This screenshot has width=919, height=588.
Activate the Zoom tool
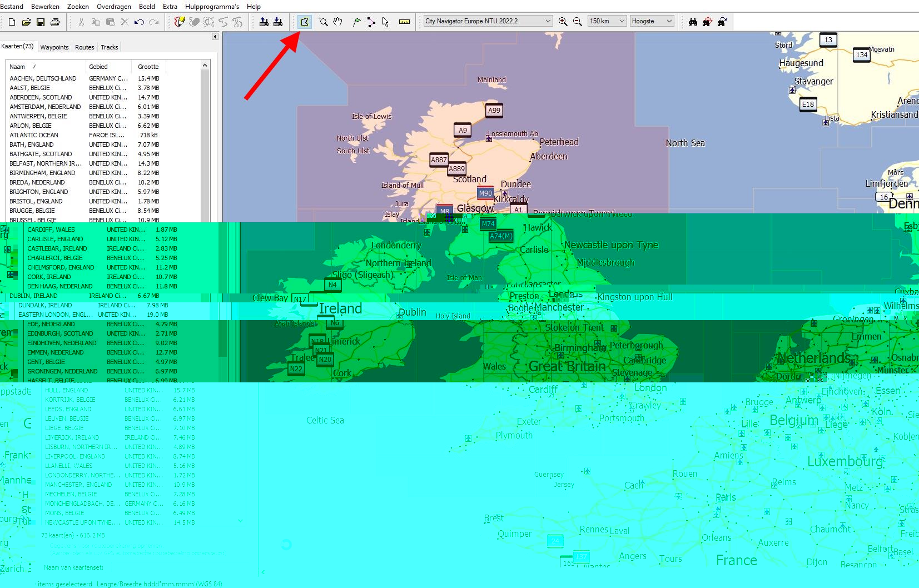pos(323,21)
